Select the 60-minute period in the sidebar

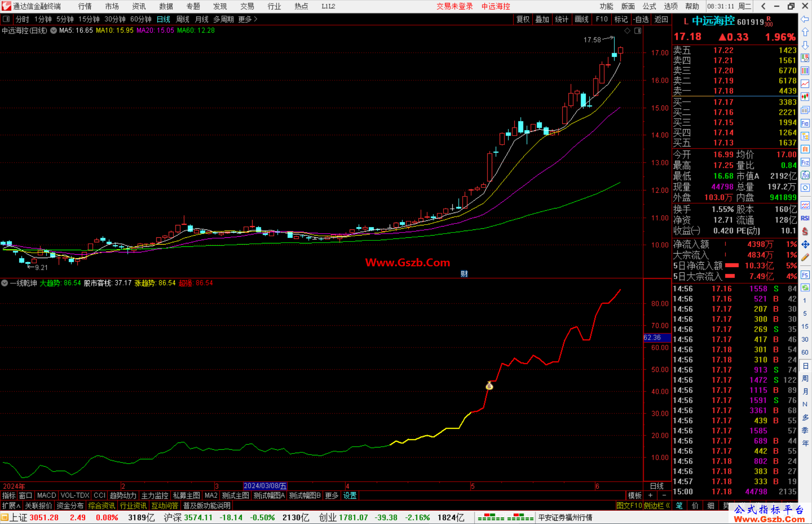(804, 352)
